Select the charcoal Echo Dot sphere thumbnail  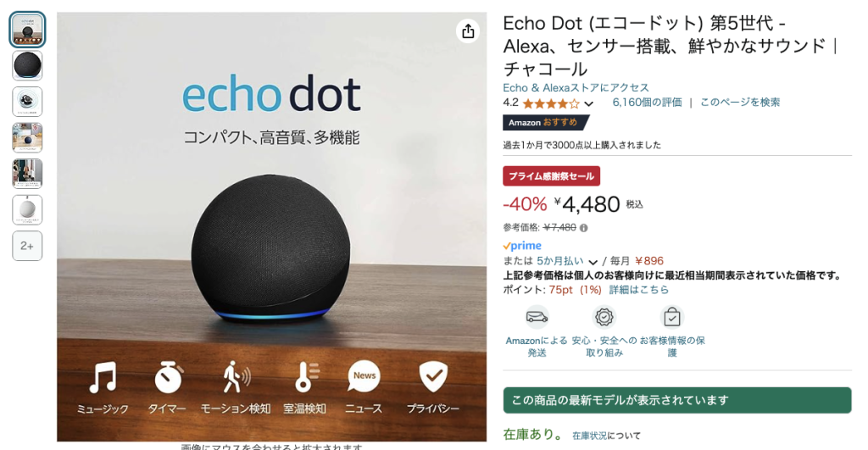pos(27,66)
